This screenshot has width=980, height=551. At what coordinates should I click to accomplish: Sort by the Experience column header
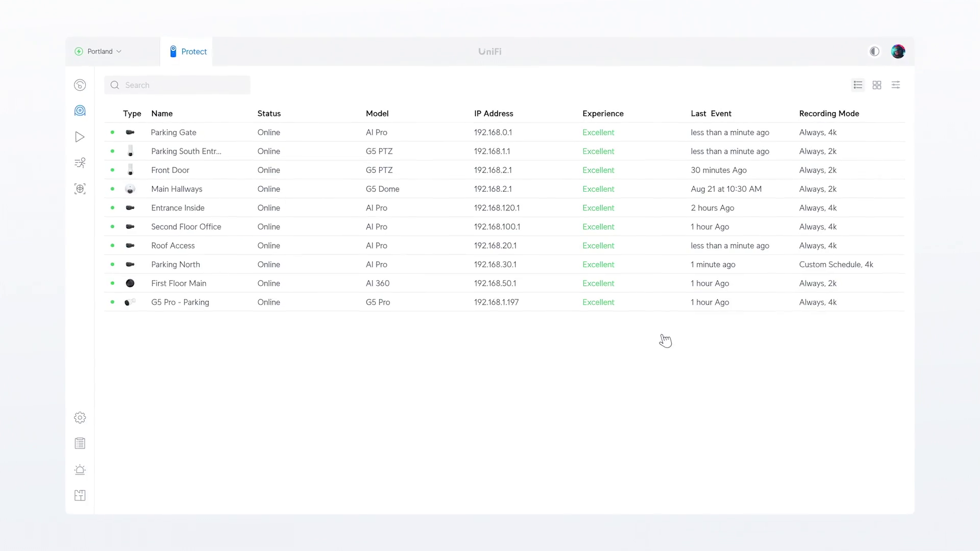coord(603,113)
